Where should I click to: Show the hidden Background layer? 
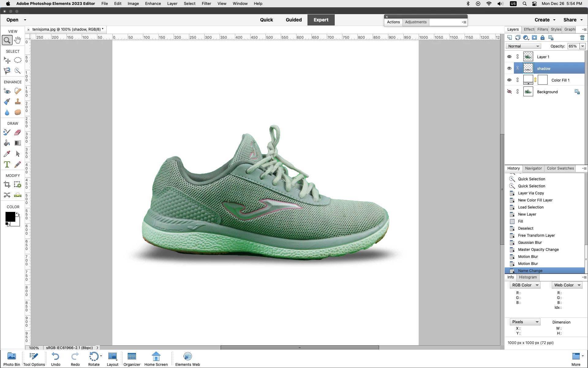[x=509, y=92]
